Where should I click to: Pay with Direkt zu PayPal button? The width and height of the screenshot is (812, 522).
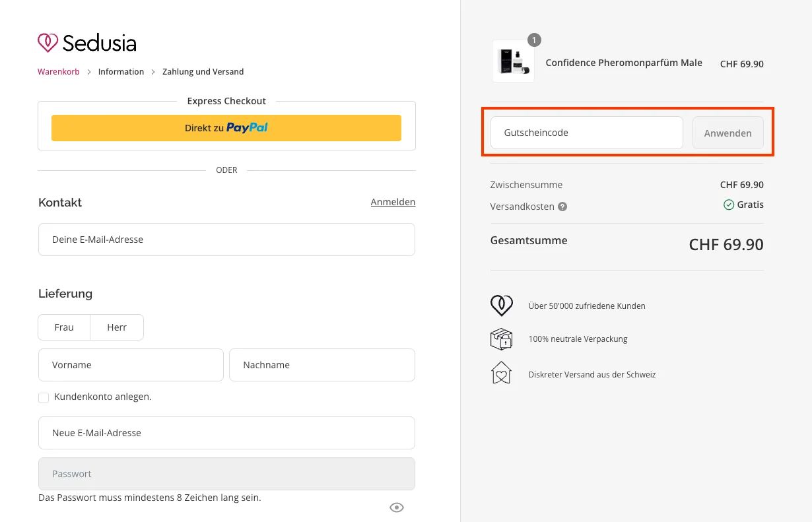pos(226,128)
